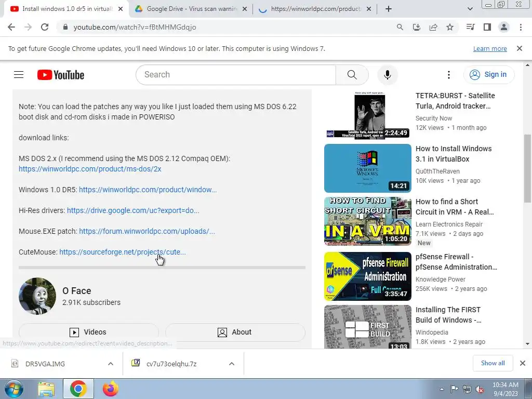Click the Learn more link about updates
Screen dimensions: 532x399
490,48
